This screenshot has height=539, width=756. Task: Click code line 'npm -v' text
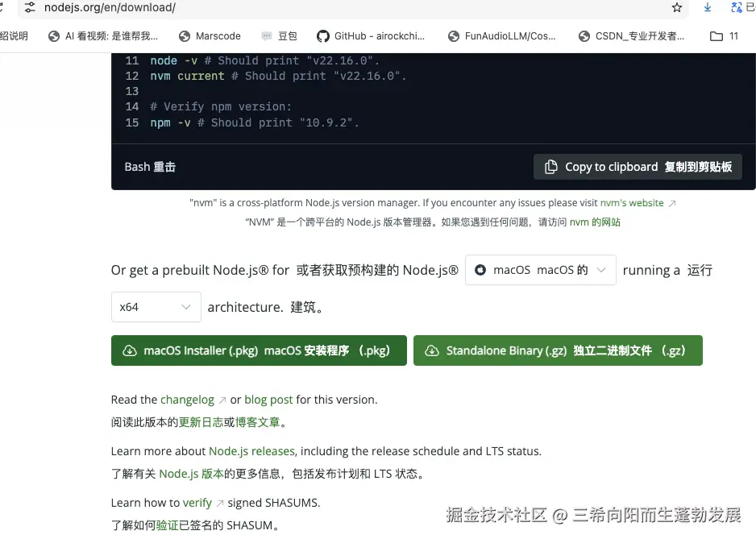170,123
